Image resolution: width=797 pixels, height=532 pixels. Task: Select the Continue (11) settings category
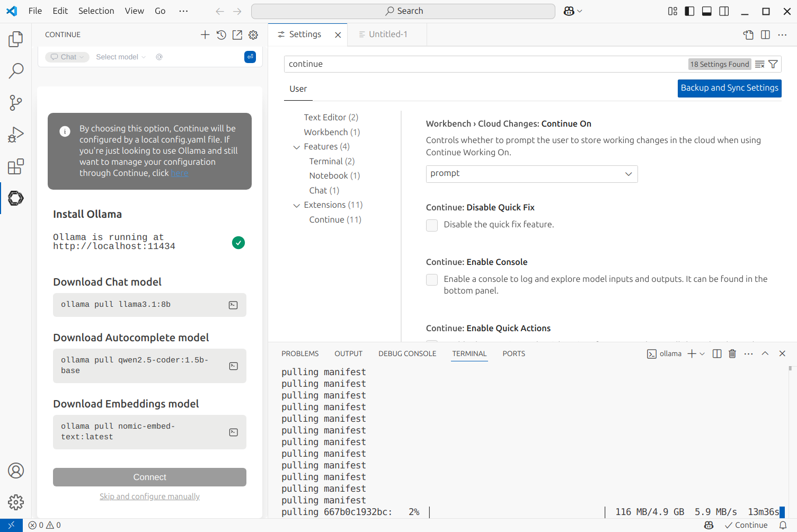click(x=335, y=220)
